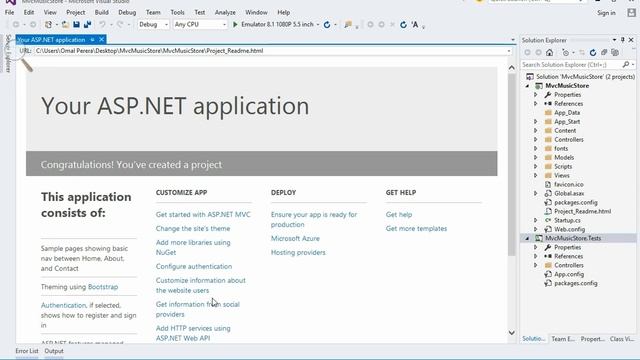Click Sign in at top right
Viewport: 640px width, 360px height.
(606, 13)
